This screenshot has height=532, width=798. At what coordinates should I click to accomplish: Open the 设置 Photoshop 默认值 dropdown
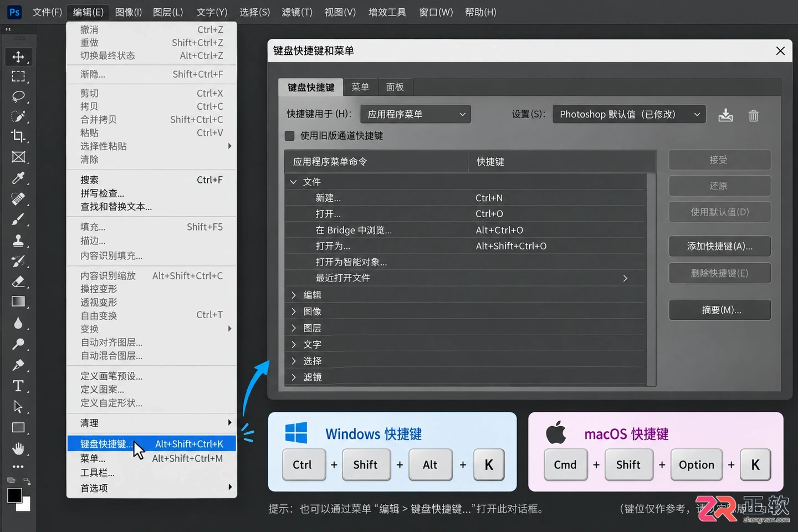pyautogui.click(x=629, y=114)
